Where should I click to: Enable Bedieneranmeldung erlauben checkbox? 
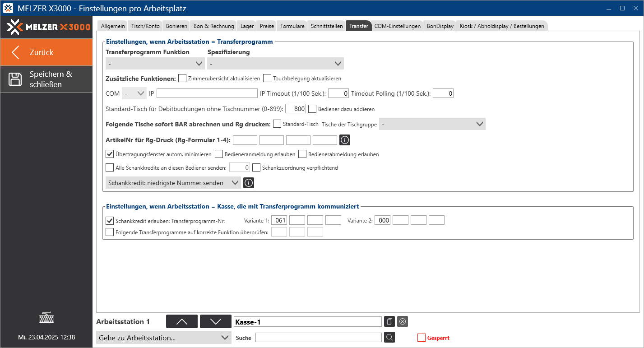click(219, 154)
